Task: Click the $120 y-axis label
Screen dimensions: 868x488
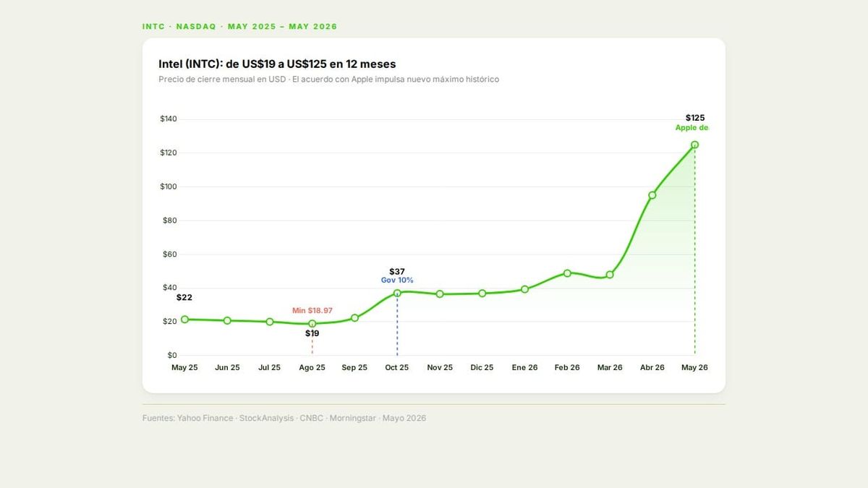Action: point(169,153)
